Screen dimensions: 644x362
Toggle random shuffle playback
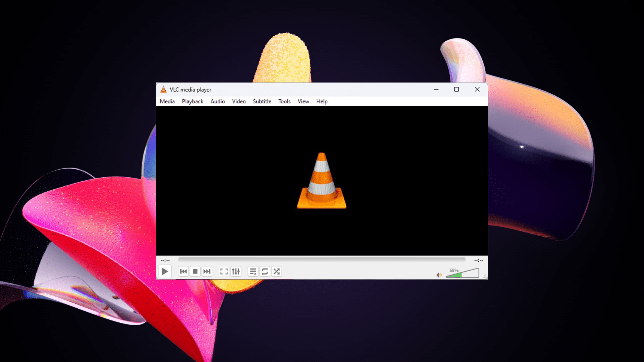coord(276,271)
